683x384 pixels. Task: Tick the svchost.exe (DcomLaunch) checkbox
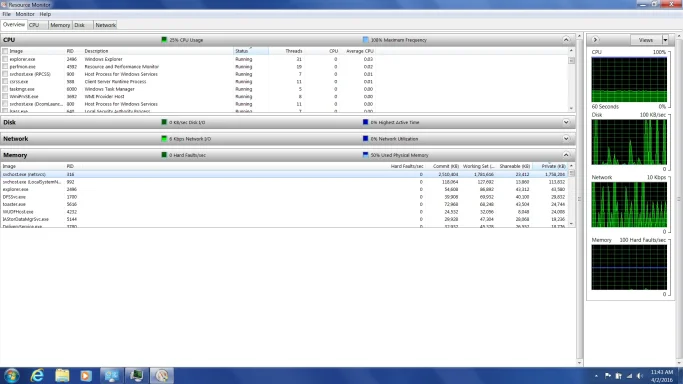pos(5,104)
